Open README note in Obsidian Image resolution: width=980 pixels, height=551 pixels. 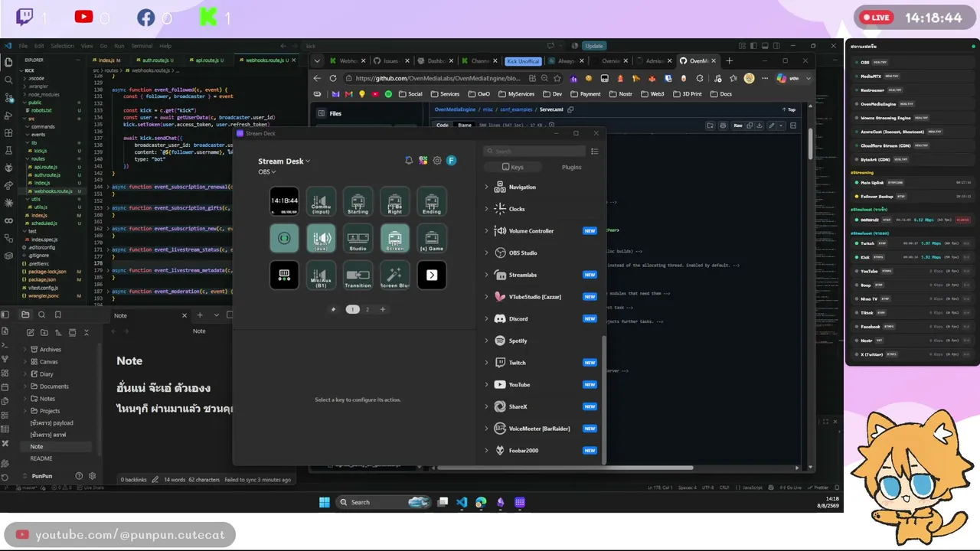[x=41, y=458]
